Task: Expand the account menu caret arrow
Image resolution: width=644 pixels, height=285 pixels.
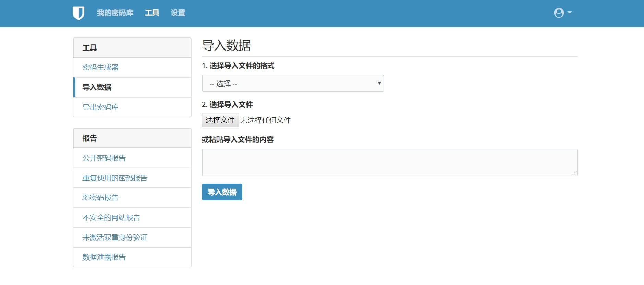Action: coord(570,12)
